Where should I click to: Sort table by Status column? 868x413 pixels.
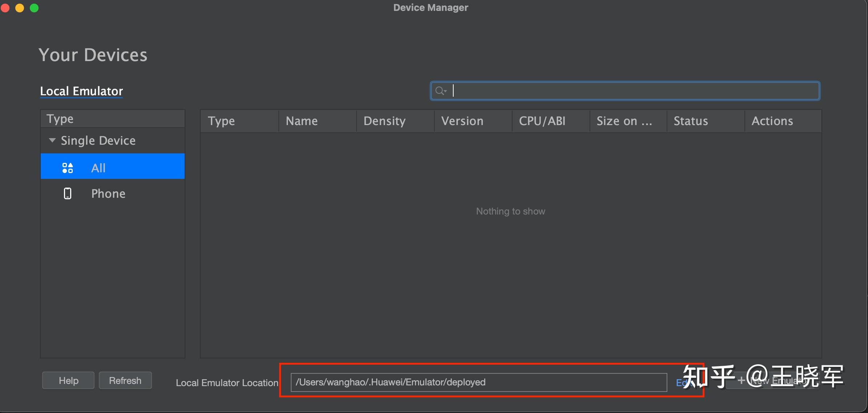pyautogui.click(x=706, y=121)
